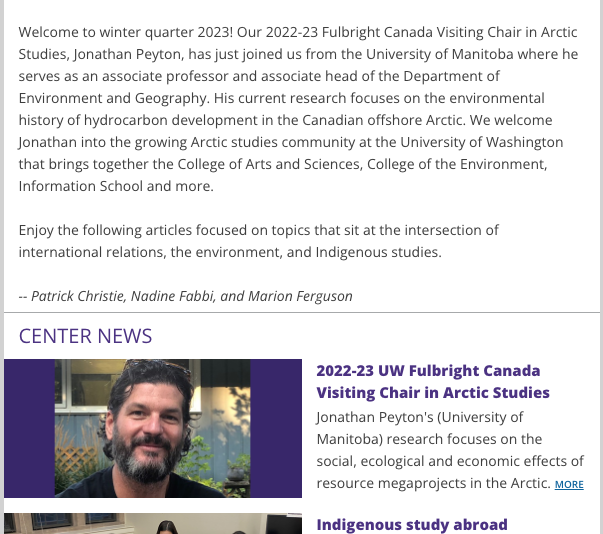Click 'University of Manitoba' in the welcome paragraph

click(x=440, y=54)
